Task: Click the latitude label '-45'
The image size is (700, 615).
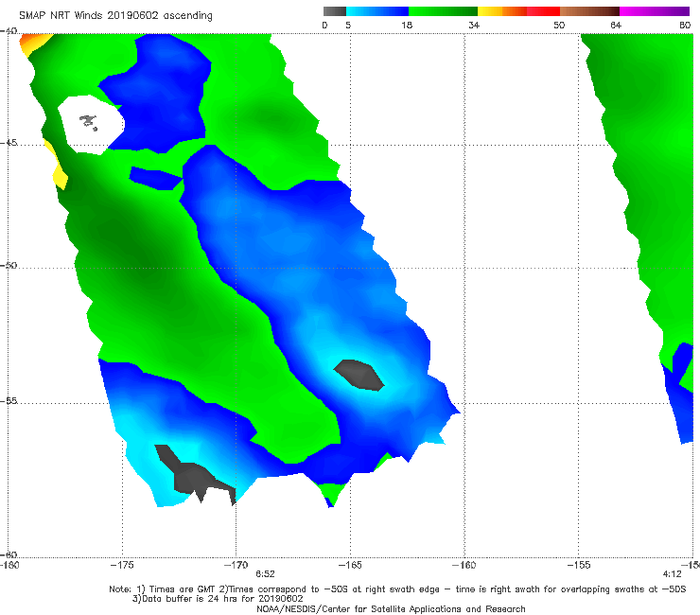Action: click(9, 143)
